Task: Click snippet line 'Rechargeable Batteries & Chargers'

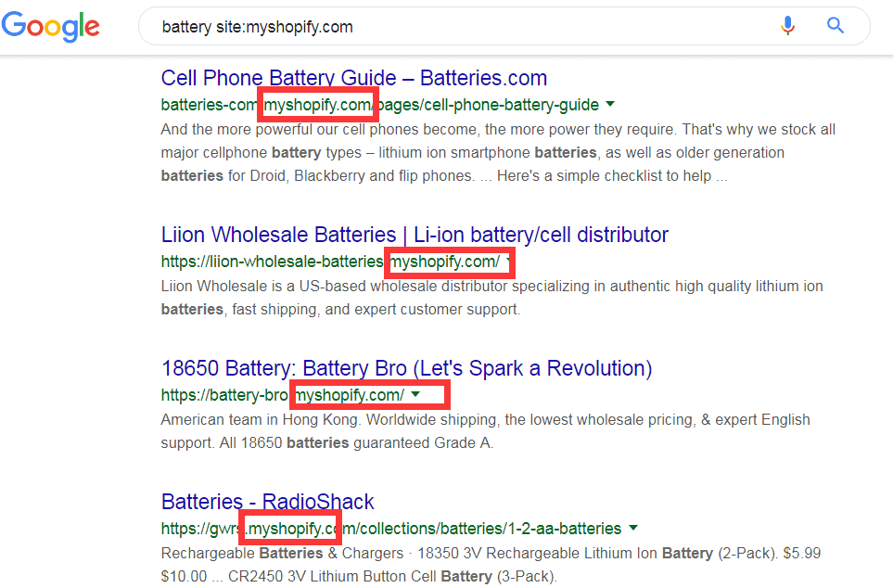Action: (491, 554)
